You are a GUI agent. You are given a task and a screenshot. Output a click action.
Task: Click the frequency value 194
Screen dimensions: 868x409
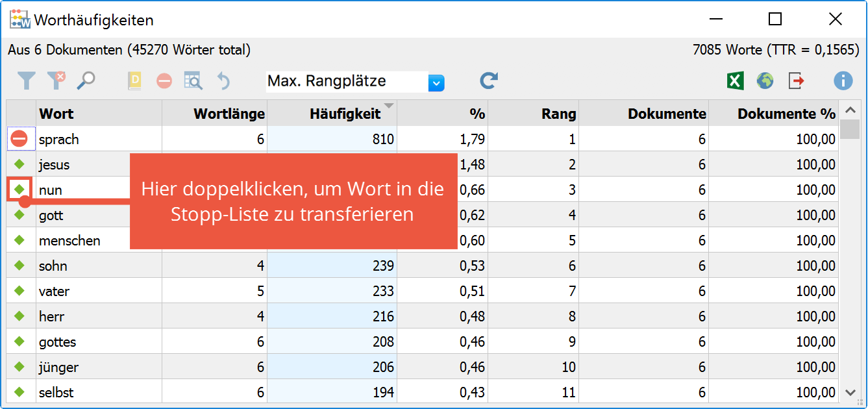pyautogui.click(x=383, y=392)
